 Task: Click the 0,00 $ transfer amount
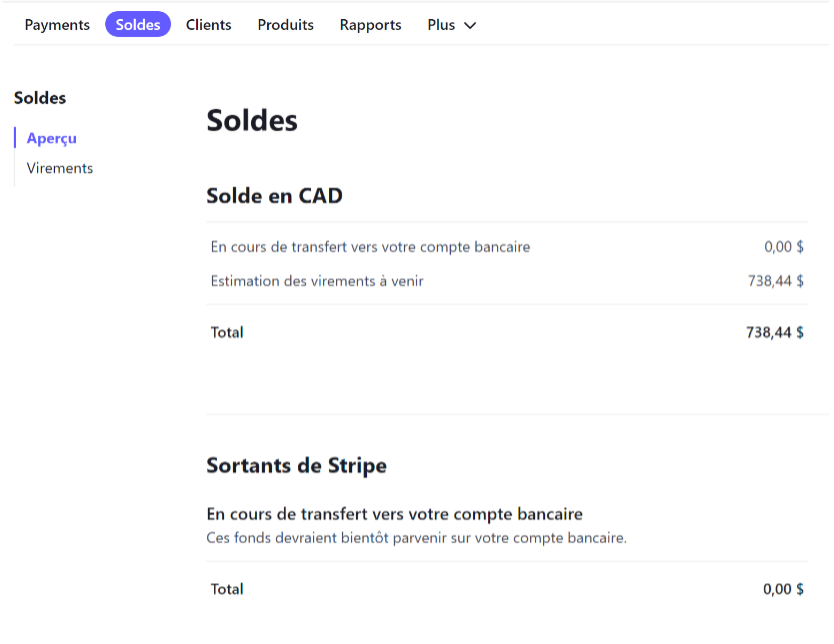point(784,247)
